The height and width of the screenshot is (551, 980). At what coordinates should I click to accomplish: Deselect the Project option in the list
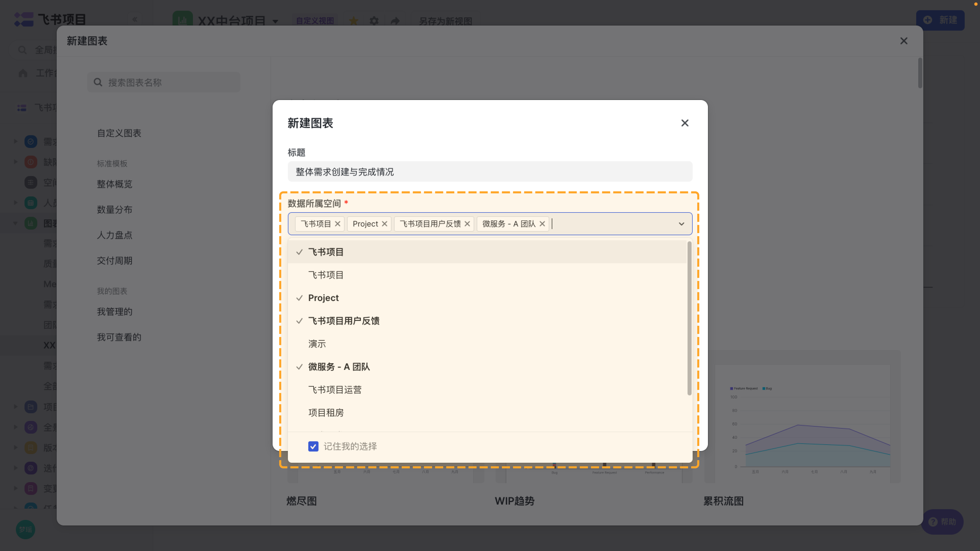(x=487, y=298)
